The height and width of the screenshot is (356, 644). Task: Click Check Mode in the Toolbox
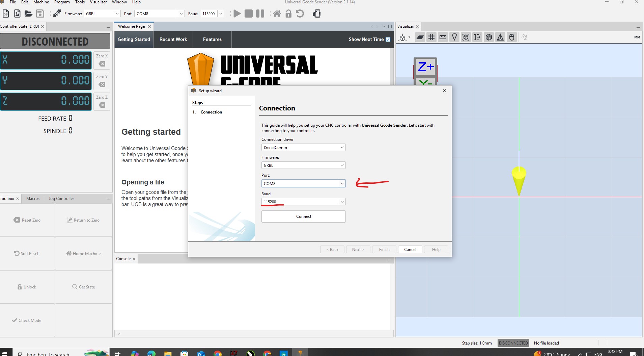(27, 320)
